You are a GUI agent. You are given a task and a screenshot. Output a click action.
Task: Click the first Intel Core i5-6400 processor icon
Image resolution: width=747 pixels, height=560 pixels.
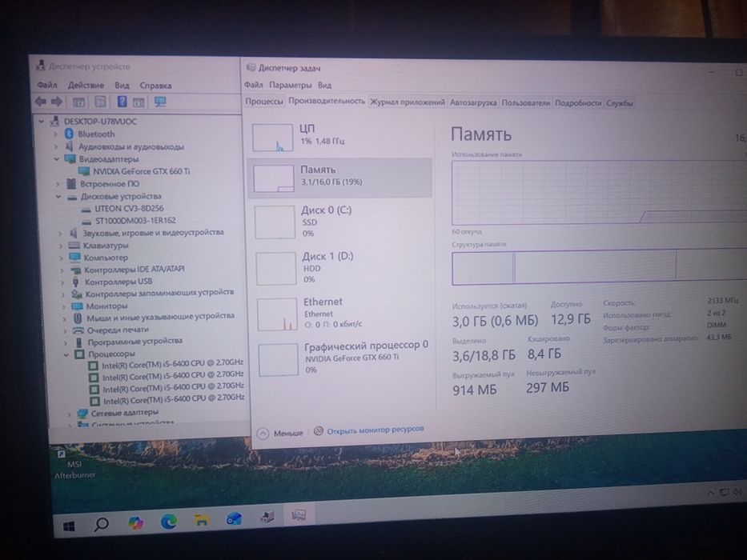(x=94, y=366)
